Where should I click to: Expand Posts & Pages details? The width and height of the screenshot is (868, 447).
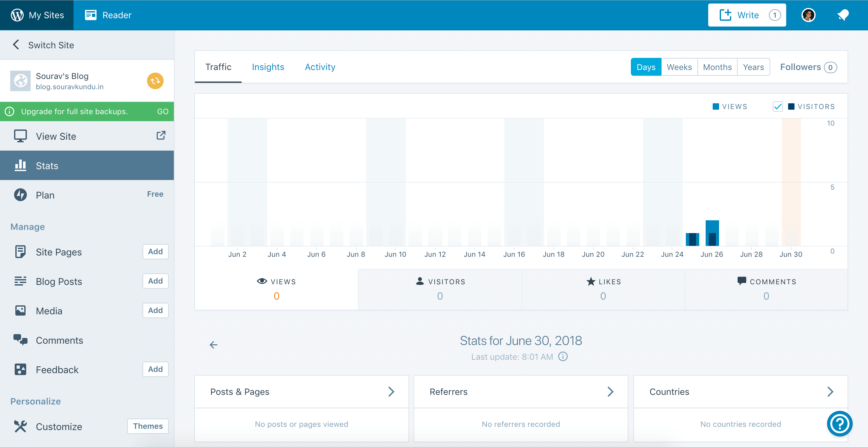[x=391, y=391]
